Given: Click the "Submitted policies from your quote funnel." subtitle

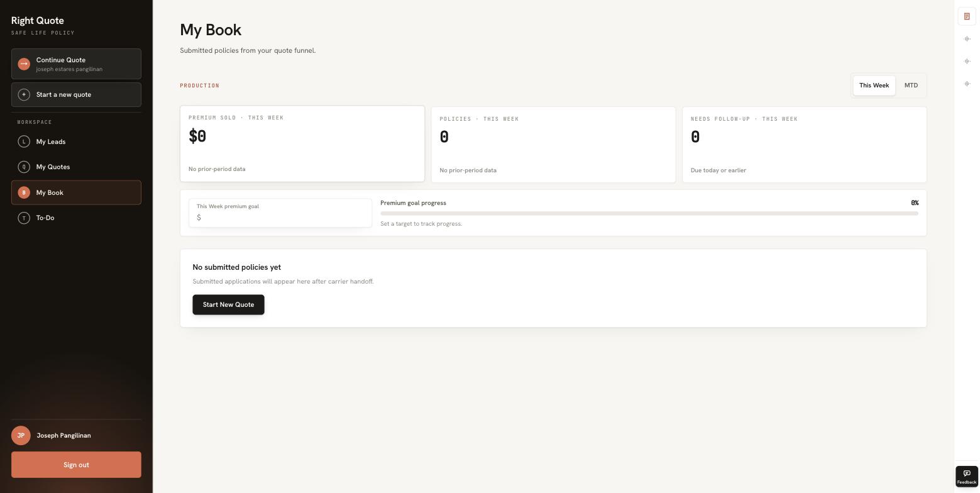Looking at the screenshot, I should click(x=248, y=50).
